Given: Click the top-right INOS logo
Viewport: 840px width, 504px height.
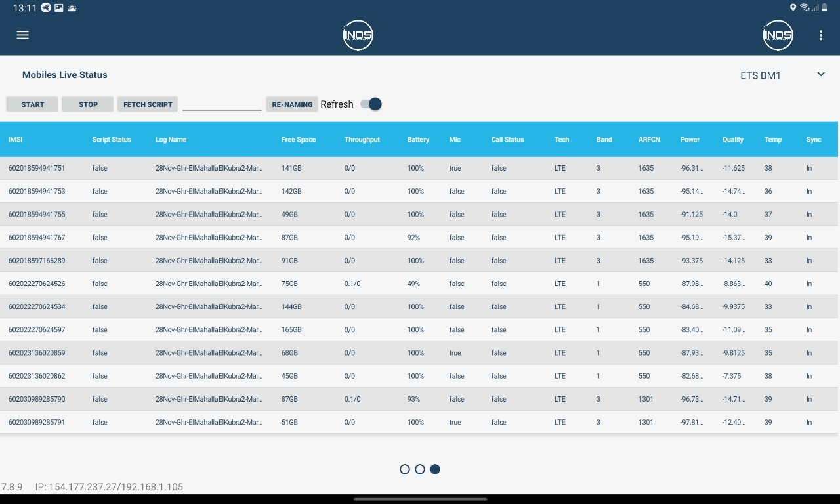Looking at the screenshot, I should (x=778, y=35).
